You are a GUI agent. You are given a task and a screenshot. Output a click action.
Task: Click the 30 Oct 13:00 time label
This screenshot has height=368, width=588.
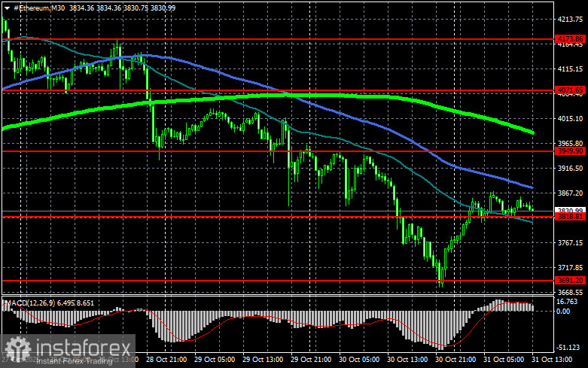click(407, 360)
